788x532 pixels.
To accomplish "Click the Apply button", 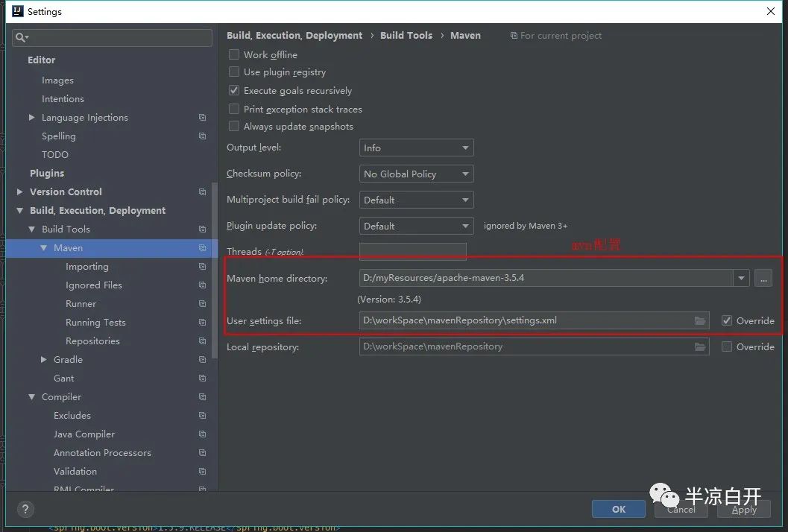I will (x=744, y=509).
